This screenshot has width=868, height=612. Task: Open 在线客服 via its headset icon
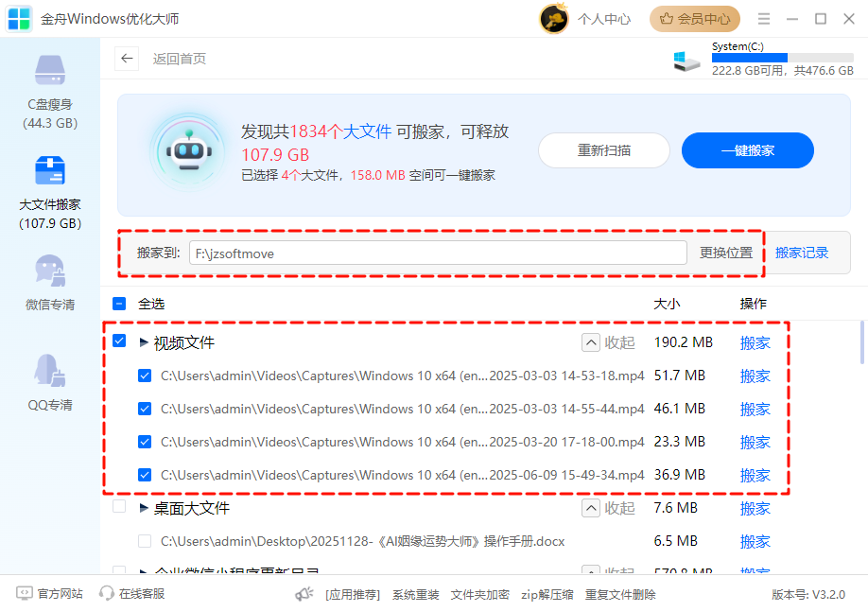[x=106, y=593]
